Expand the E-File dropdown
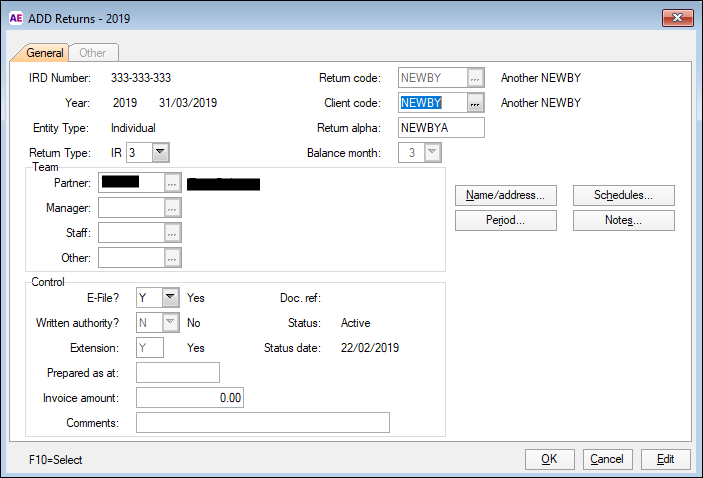Screen dimensions: 703x478 coord(170,297)
